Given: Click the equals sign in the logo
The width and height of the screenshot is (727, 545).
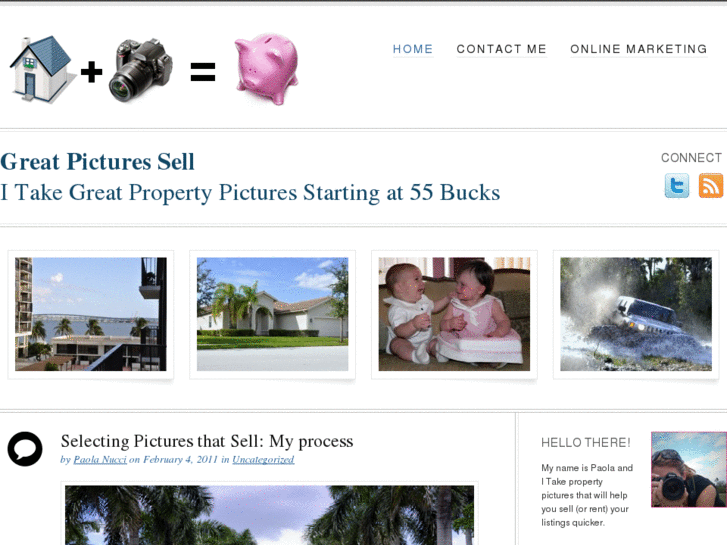Looking at the screenshot, I should (x=203, y=72).
